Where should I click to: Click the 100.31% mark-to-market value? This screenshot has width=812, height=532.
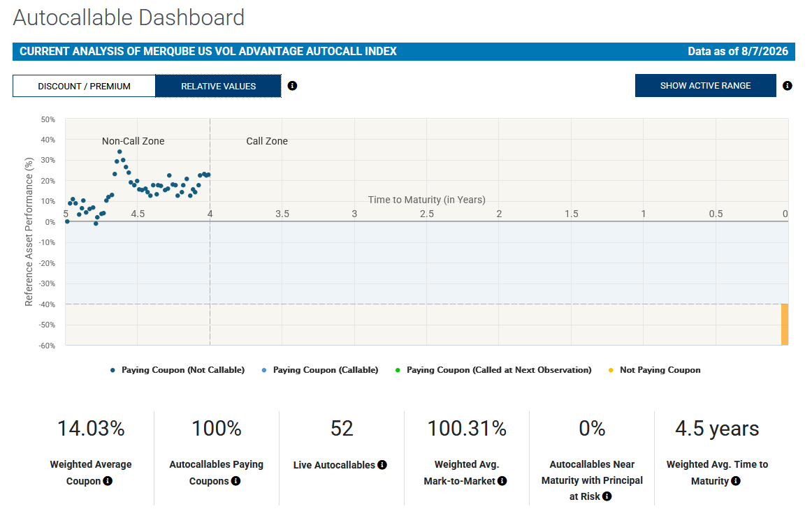467,429
